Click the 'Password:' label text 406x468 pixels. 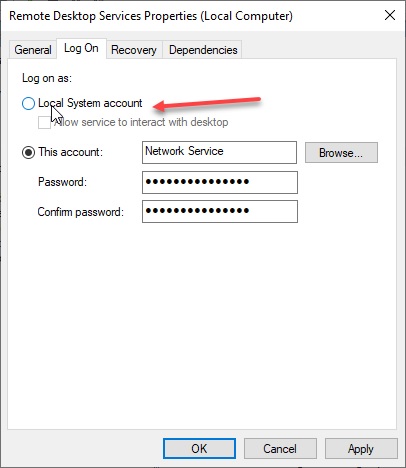tap(62, 182)
